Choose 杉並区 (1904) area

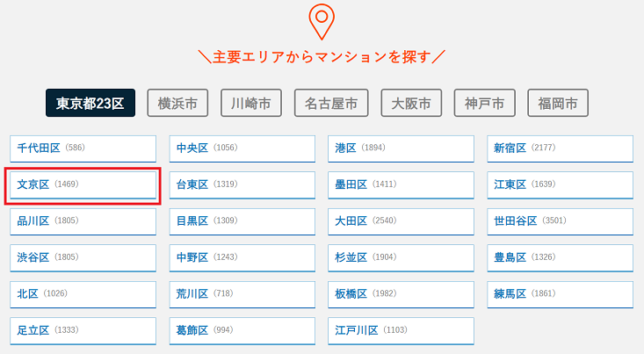pos(401,258)
